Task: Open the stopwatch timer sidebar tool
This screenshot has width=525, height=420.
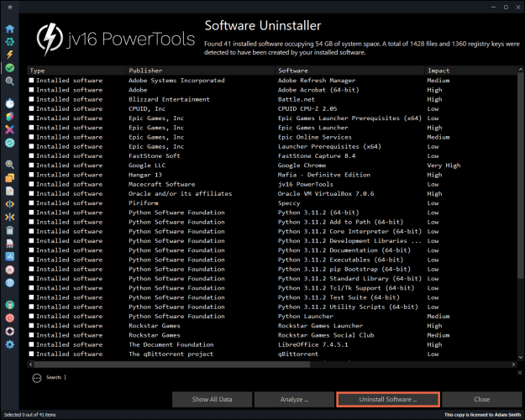Action: click(x=10, y=103)
